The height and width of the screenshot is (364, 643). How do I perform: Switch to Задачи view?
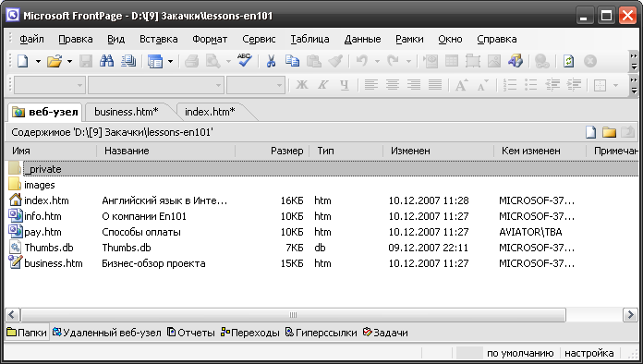(x=385, y=333)
